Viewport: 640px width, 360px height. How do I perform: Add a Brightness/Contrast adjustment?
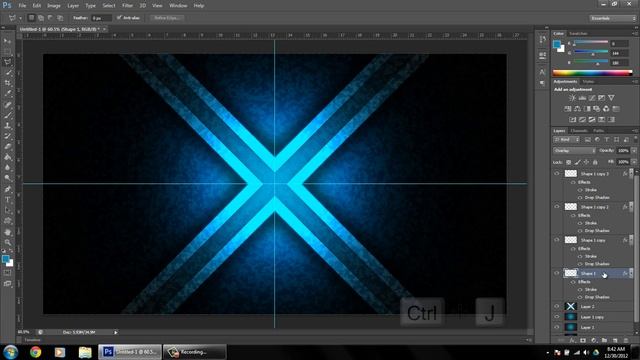[572, 98]
